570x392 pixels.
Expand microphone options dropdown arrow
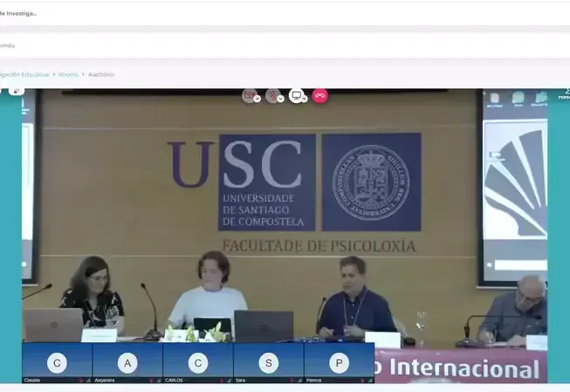pos(281,100)
